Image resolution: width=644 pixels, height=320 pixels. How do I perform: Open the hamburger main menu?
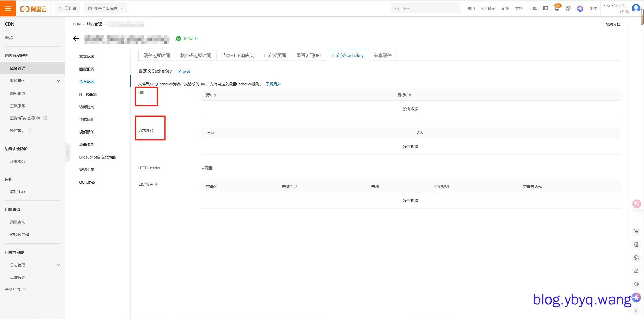8,8
